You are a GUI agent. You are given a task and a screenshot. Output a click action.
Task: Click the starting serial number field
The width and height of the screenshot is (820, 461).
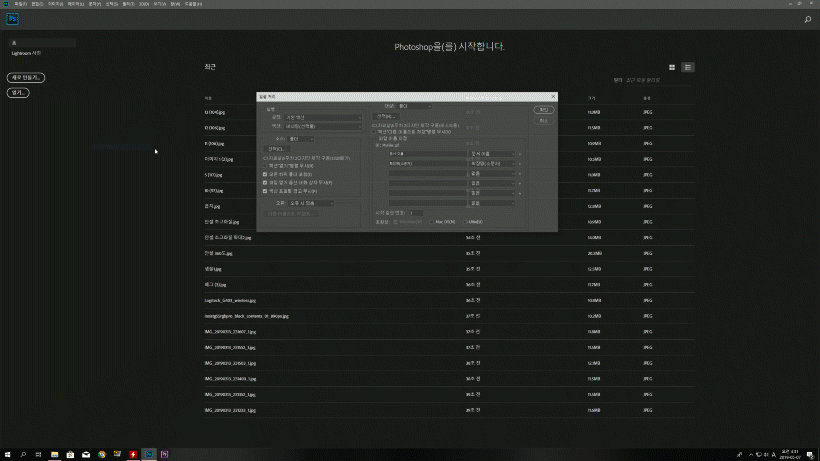(x=416, y=213)
